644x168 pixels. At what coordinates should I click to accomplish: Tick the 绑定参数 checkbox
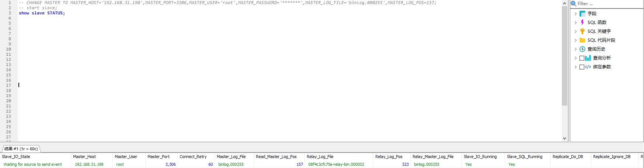[x=582, y=67]
